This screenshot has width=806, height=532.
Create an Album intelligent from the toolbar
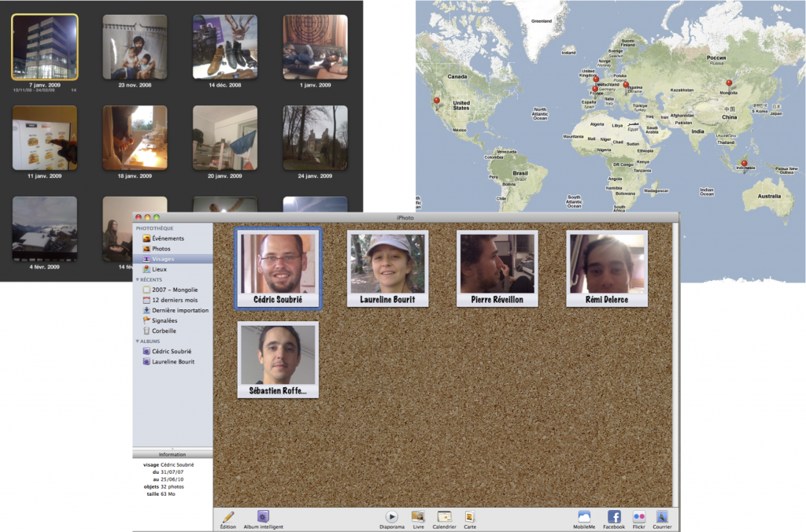click(x=263, y=519)
